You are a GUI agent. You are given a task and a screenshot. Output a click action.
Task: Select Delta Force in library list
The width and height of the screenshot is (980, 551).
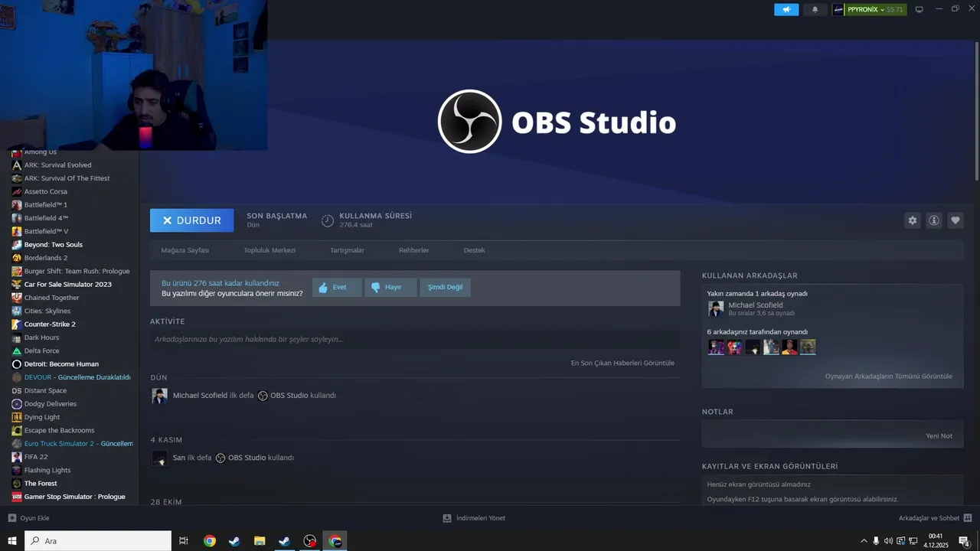click(x=41, y=350)
